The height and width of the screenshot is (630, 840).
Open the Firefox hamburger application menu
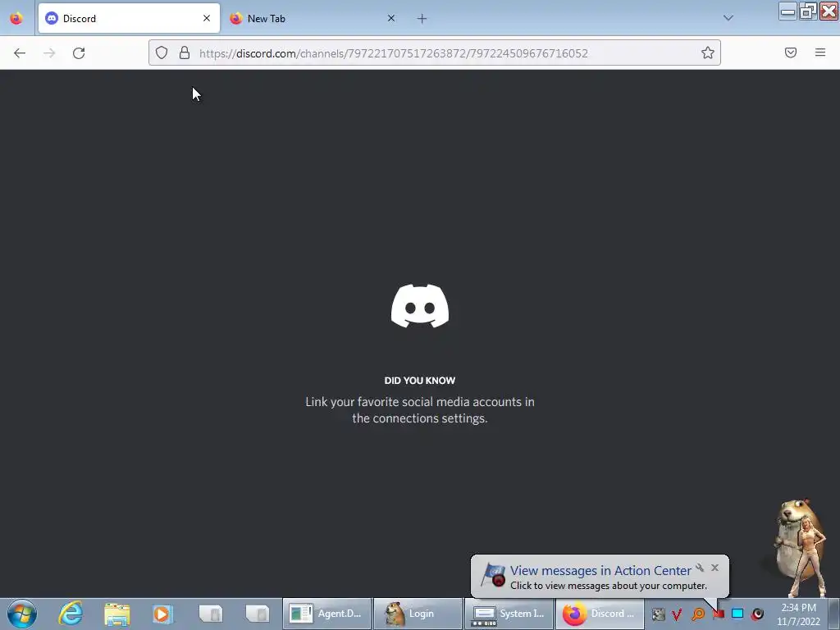(x=820, y=52)
